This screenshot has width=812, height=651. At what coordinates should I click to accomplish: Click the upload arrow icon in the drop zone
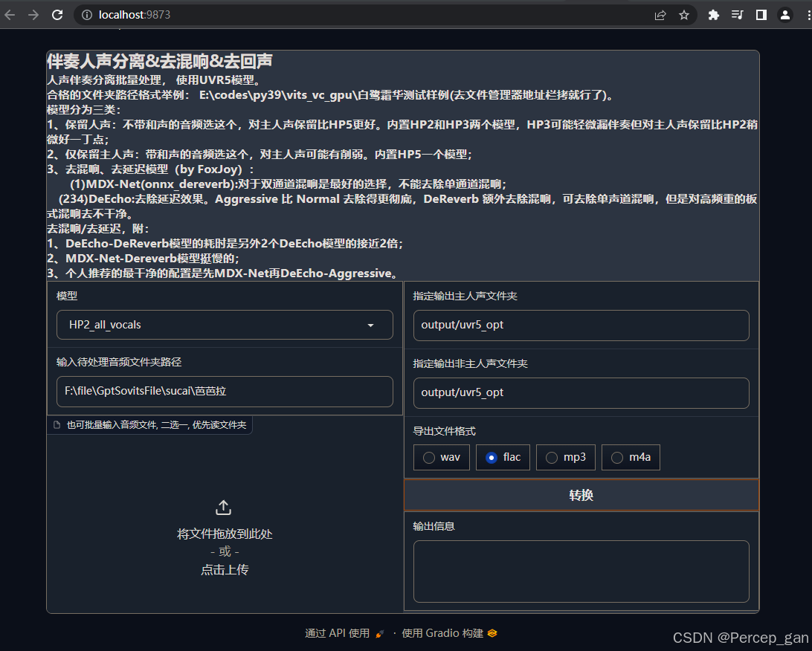click(224, 508)
